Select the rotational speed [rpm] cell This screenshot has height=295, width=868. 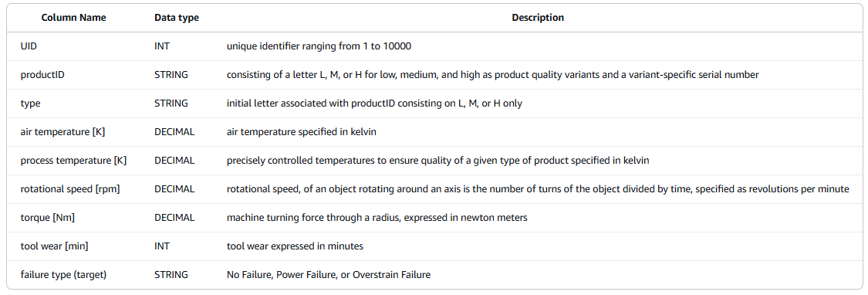click(x=69, y=189)
